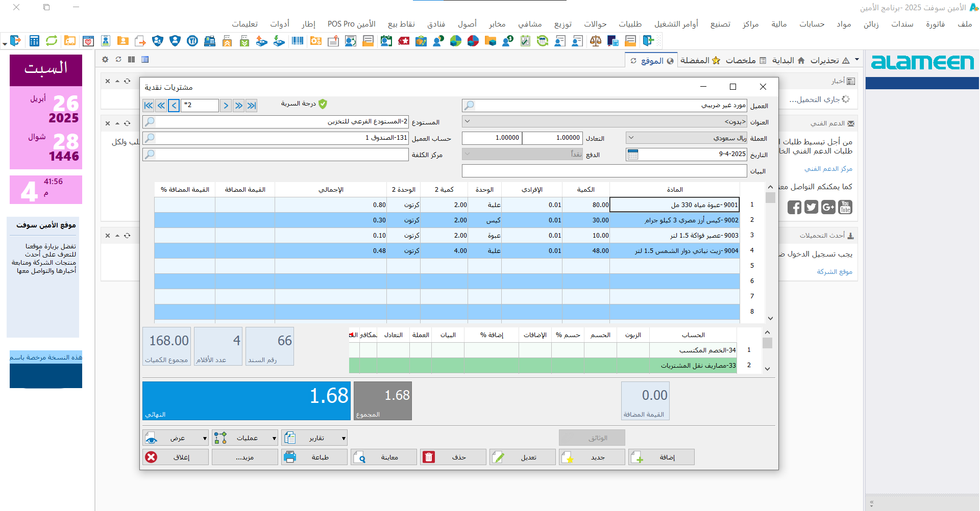Open the calendar picker for التاريخ

coord(632,155)
